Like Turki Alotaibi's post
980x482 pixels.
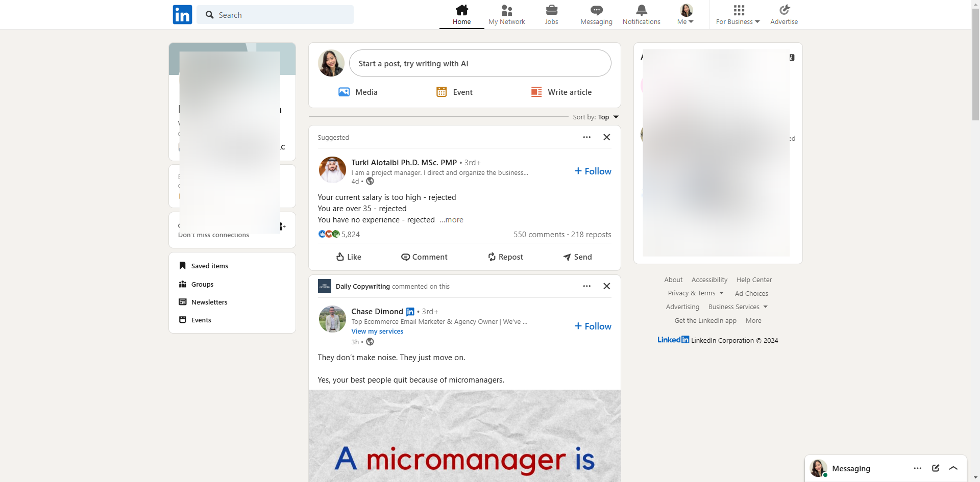pyautogui.click(x=349, y=257)
